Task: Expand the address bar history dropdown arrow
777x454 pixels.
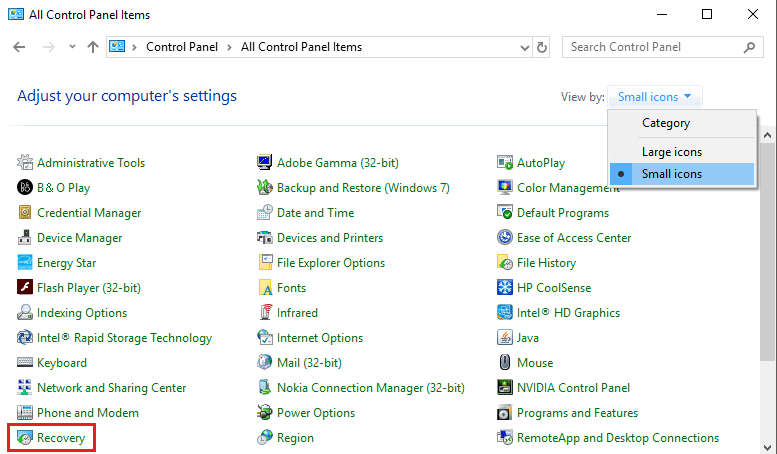Action: click(521, 47)
